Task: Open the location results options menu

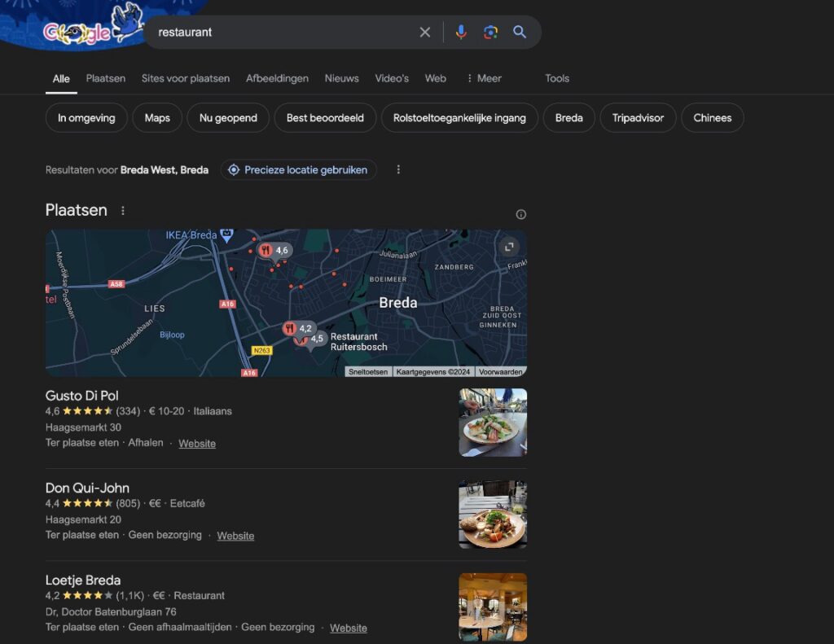Action: click(398, 170)
